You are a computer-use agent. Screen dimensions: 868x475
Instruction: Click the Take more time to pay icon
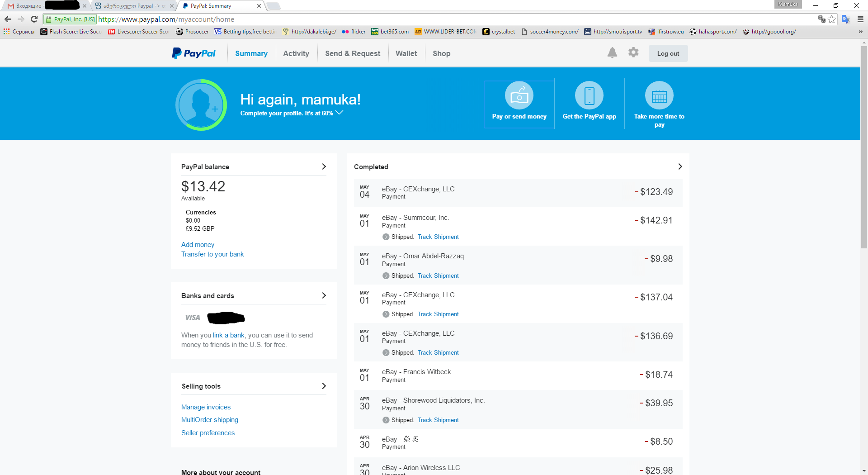coord(659,95)
